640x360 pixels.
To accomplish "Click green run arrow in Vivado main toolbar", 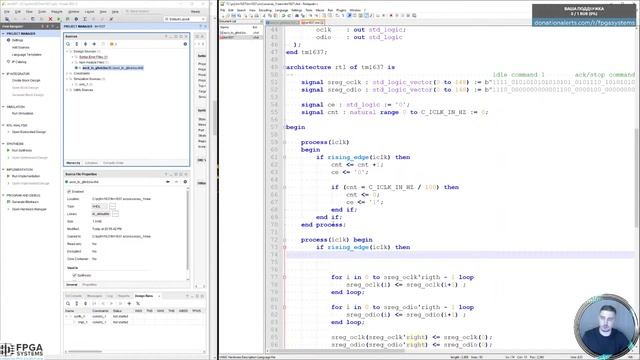I will (x=59, y=19).
